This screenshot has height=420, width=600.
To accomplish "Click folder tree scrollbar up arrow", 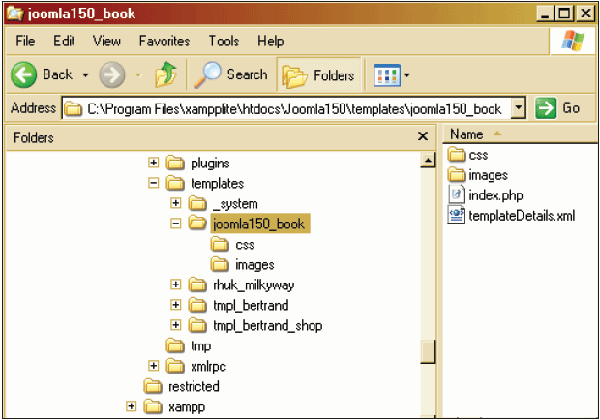I will point(428,160).
